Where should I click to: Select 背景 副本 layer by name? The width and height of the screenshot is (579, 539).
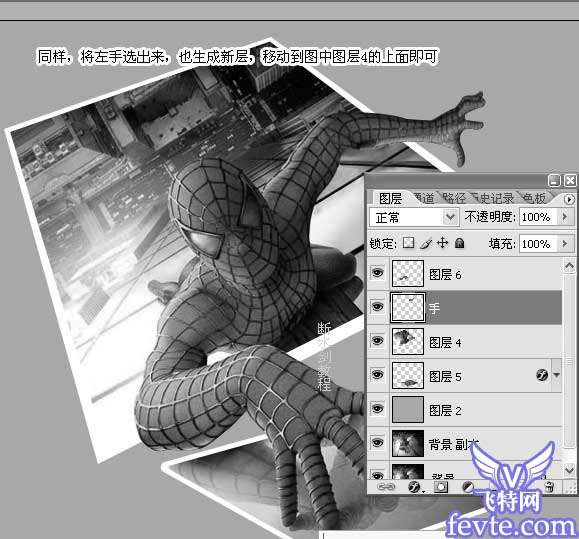[454, 444]
